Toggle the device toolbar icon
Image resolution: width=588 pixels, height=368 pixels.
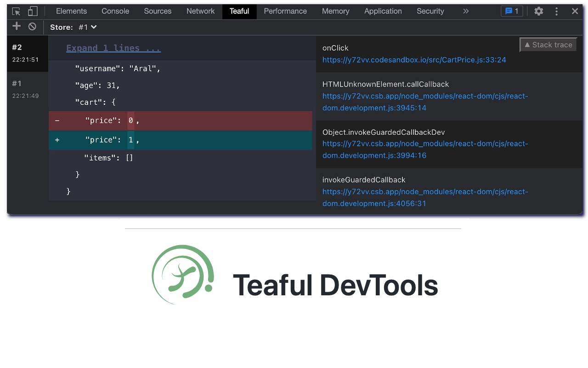[x=33, y=11]
